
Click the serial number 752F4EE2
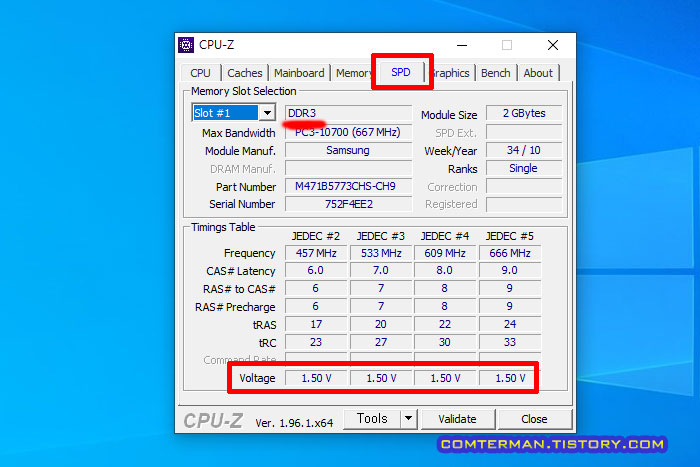pos(348,204)
